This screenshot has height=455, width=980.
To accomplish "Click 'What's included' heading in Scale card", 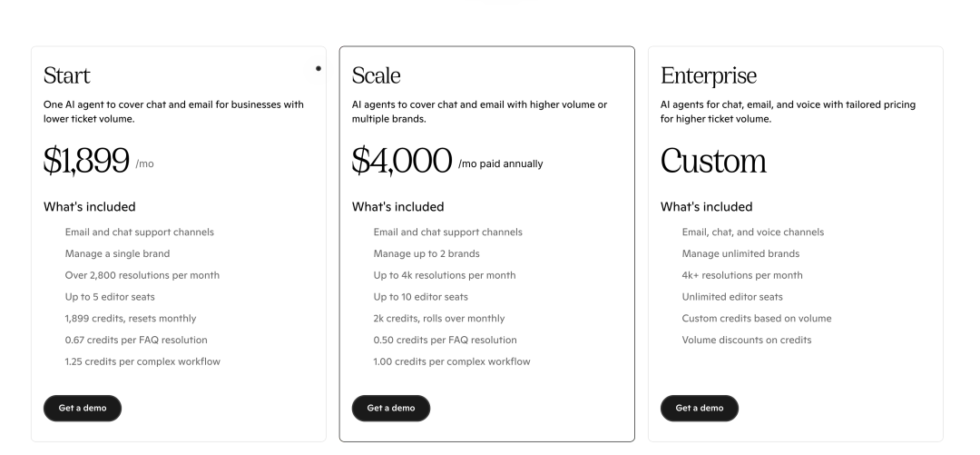I will [x=397, y=207].
